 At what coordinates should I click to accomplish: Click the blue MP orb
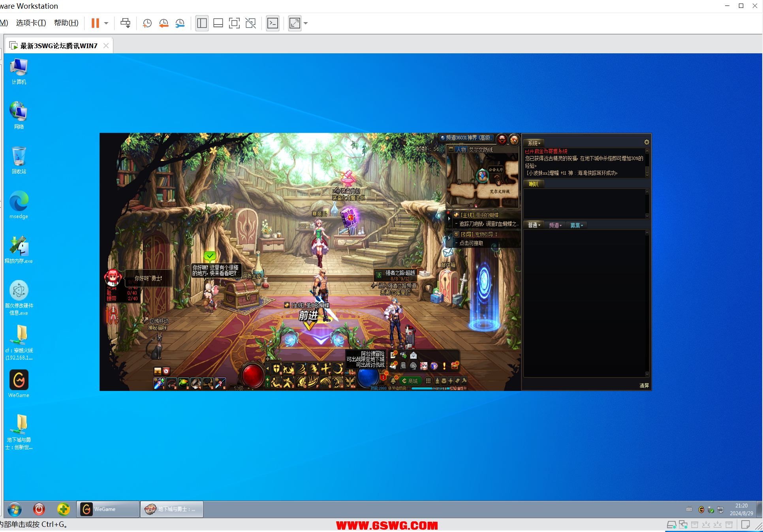[x=368, y=377]
